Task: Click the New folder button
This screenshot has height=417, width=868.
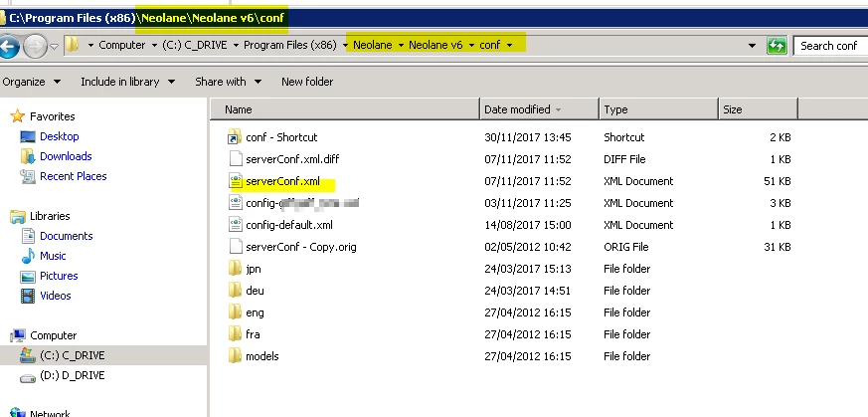Action: [x=307, y=82]
